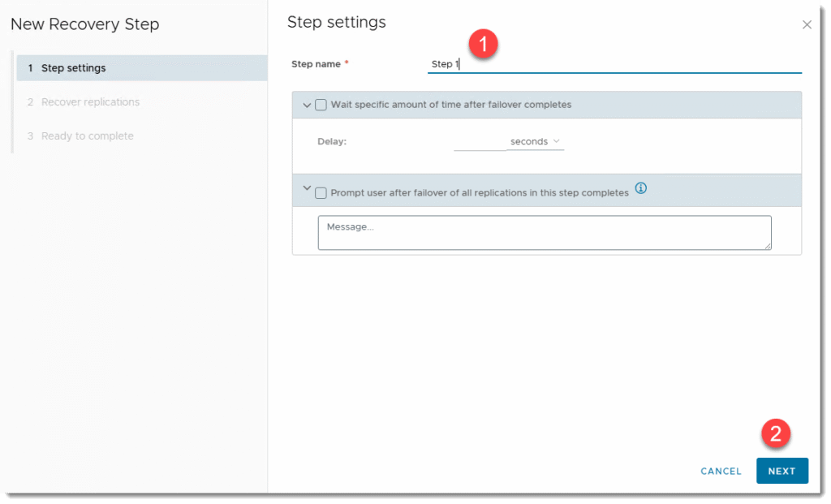Image resolution: width=831 pixels, height=504 pixels.
Task: Jump to the Ready to complete step
Action: [x=87, y=136]
